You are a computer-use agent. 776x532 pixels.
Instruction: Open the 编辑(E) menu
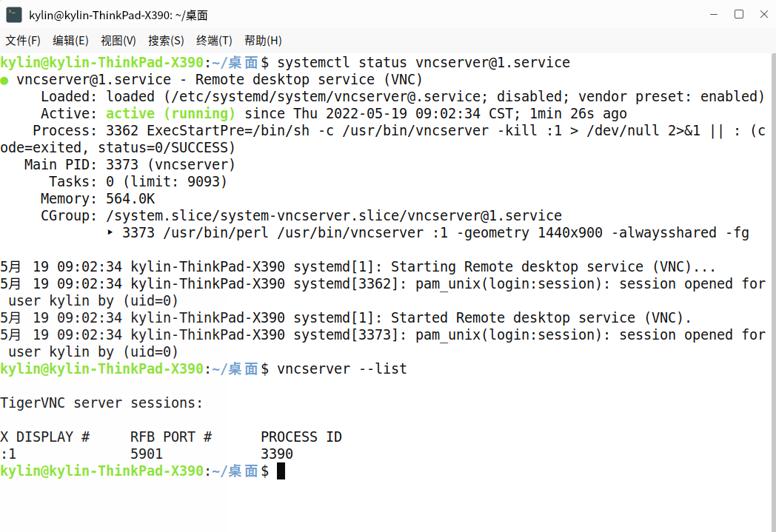coord(70,41)
